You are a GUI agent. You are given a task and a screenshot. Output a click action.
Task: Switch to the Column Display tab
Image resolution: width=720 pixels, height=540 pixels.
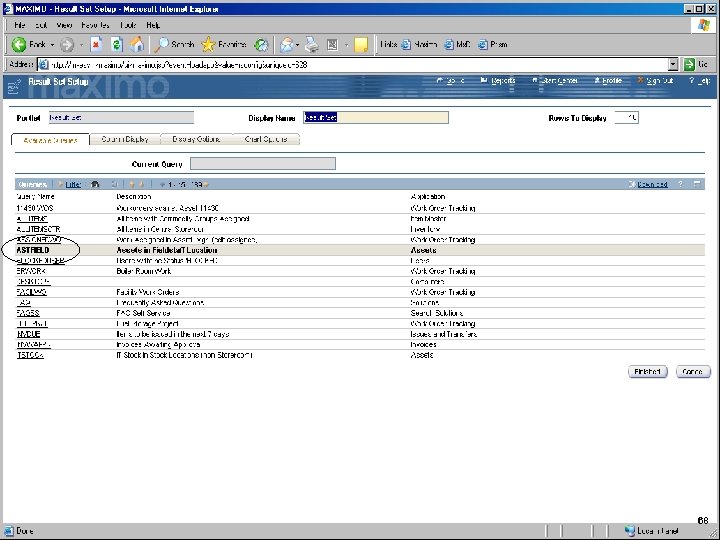coord(125,139)
